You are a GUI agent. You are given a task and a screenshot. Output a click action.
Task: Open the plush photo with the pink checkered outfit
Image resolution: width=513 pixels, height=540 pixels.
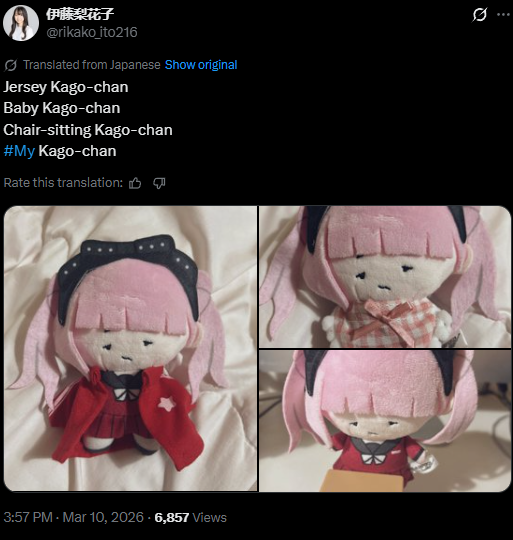(x=385, y=277)
